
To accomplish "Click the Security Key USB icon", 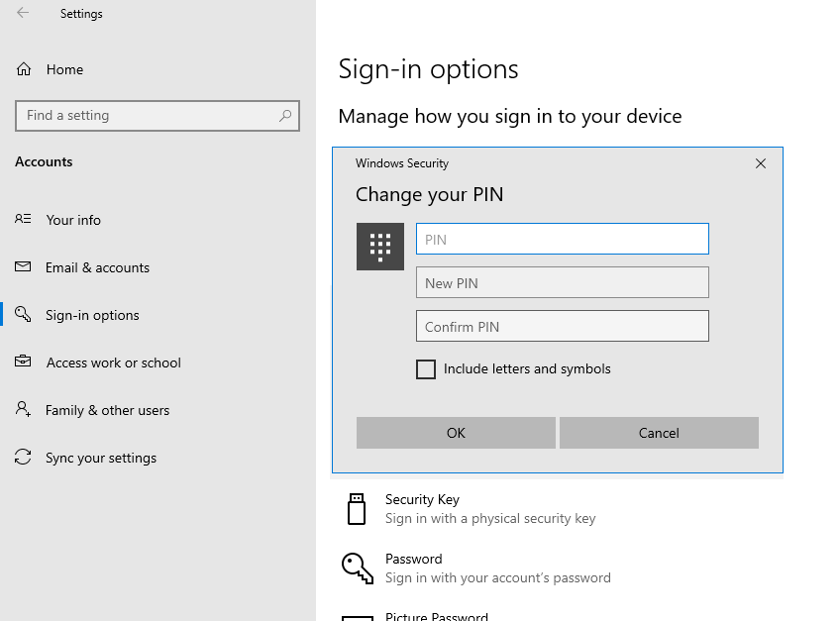I will (357, 509).
